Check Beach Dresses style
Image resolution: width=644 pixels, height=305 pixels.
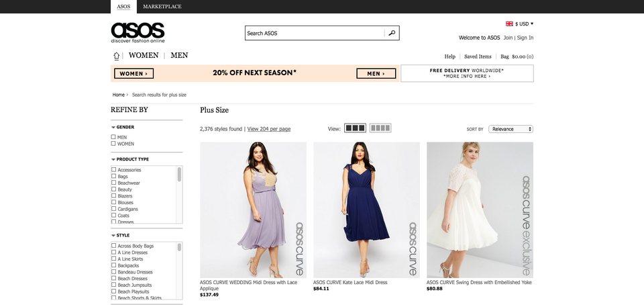coord(114,278)
